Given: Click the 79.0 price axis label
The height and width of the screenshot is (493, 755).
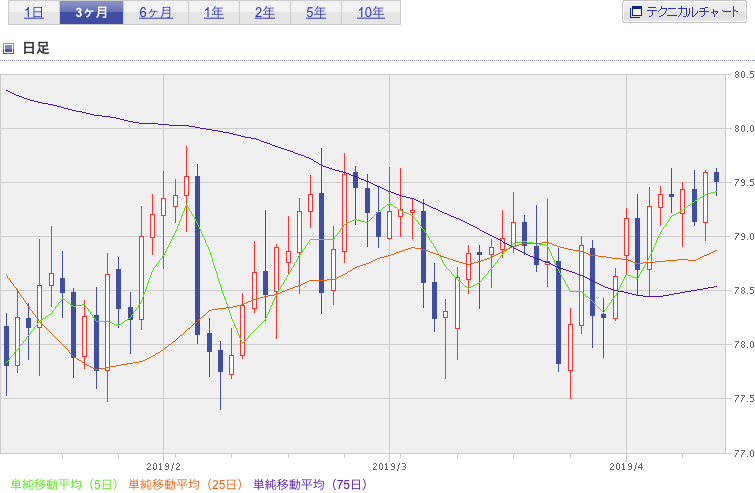Looking at the screenshot, I should 744,237.
